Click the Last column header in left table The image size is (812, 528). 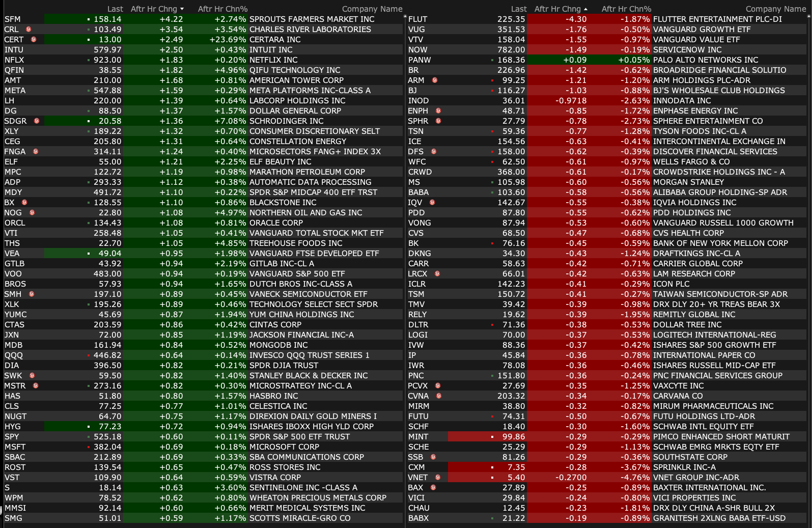[x=115, y=9]
